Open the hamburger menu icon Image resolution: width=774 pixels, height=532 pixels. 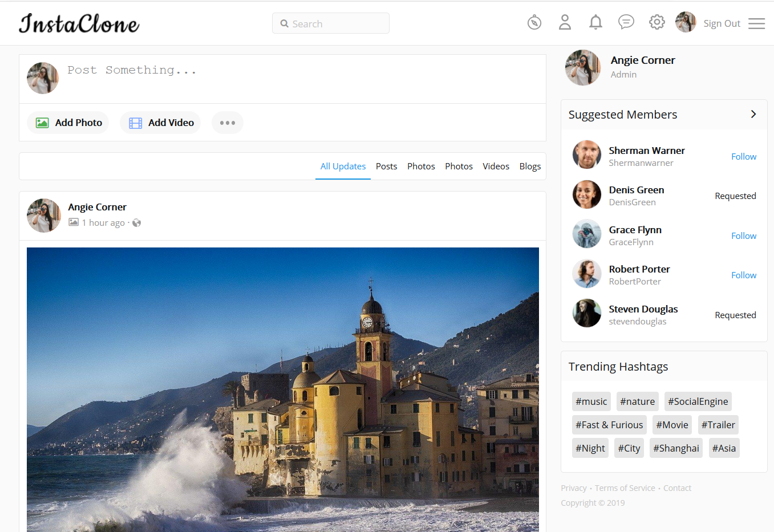756,23
